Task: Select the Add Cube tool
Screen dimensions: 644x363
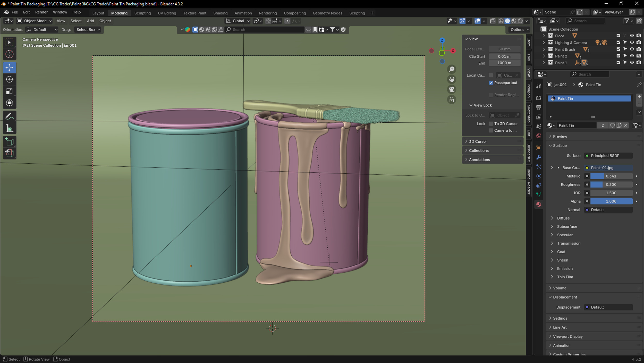Action: pyautogui.click(x=10, y=141)
